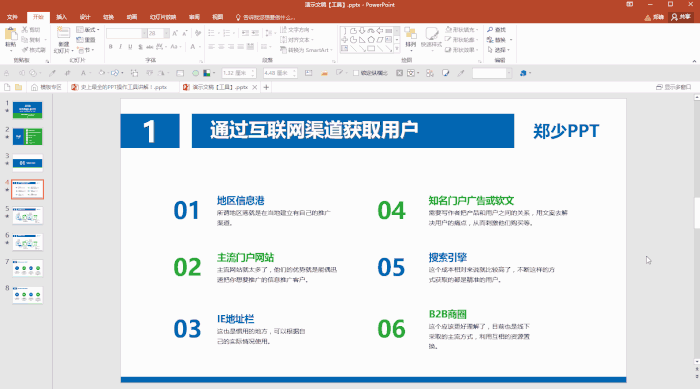Click the new blank document icon in tab bar
700x389 pixels.
(x=7, y=87)
